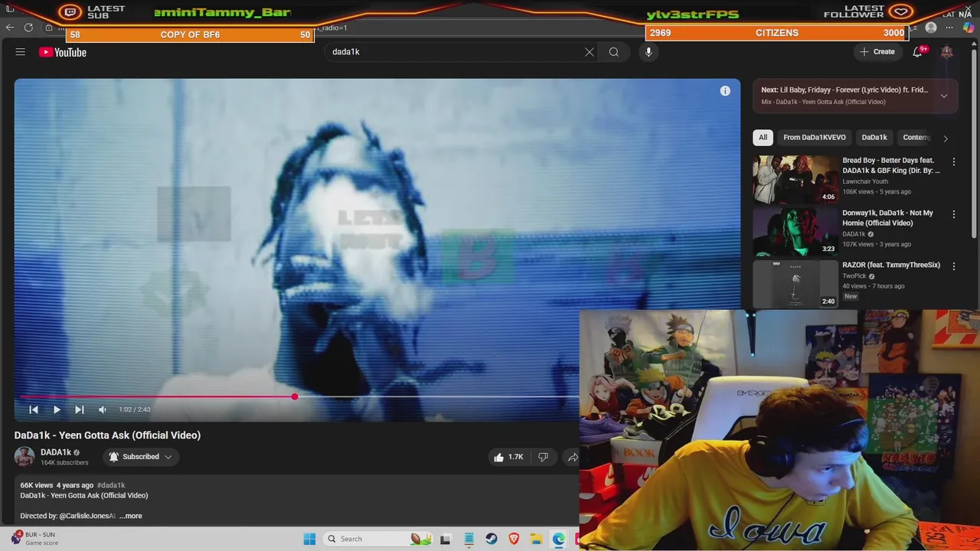Image resolution: width=980 pixels, height=551 pixels.
Task: Go to the YouTube home logo
Action: pyautogui.click(x=63, y=52)
